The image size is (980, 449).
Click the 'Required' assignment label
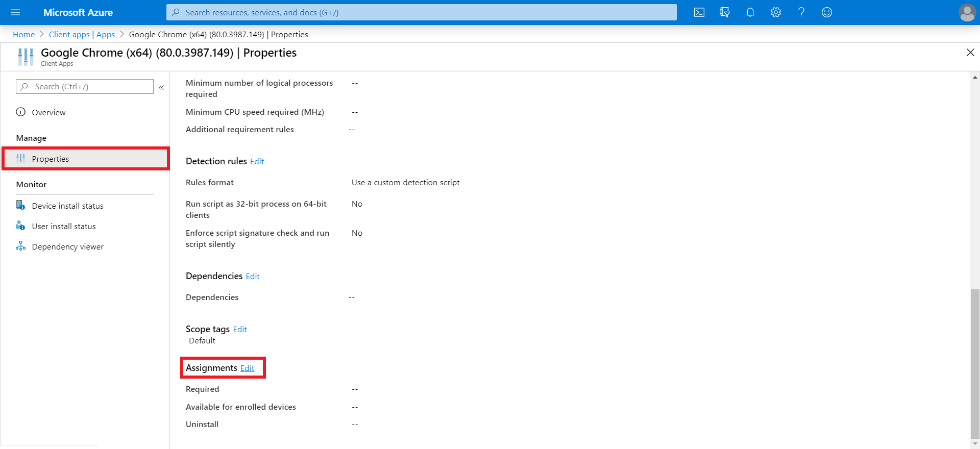point(202,389)
